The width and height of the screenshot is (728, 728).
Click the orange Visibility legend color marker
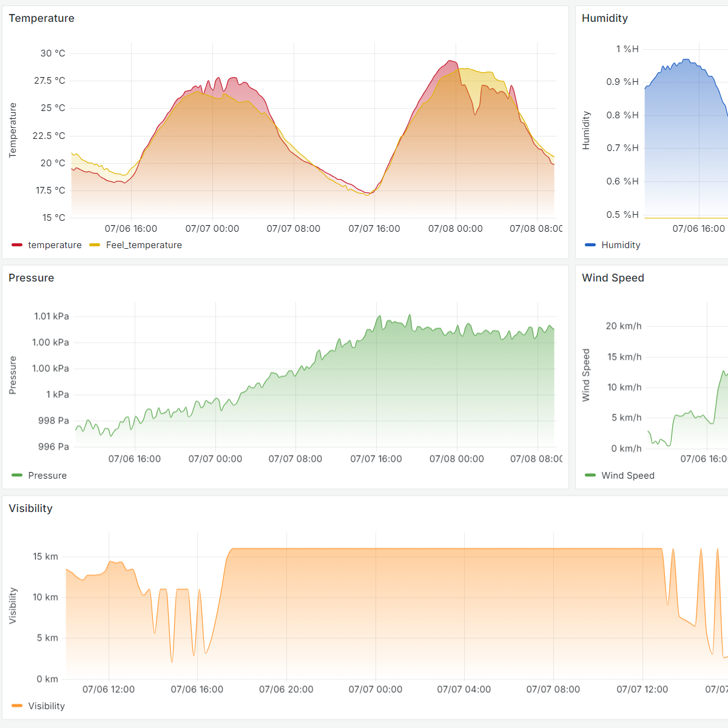pos(16,706)
